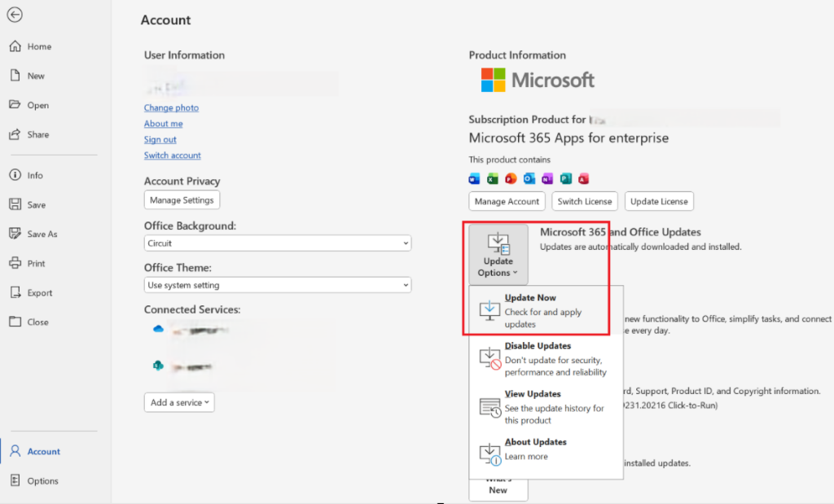Open the Print page
834x504 pixels.
[27, 263]
